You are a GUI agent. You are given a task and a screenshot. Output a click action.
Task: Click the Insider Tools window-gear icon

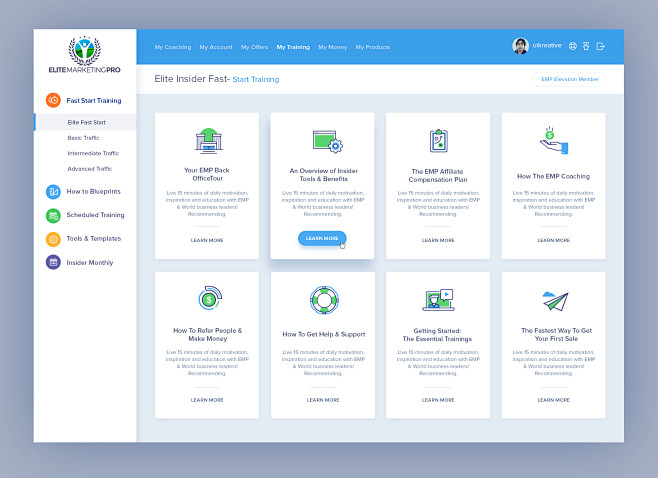(328, 142)
